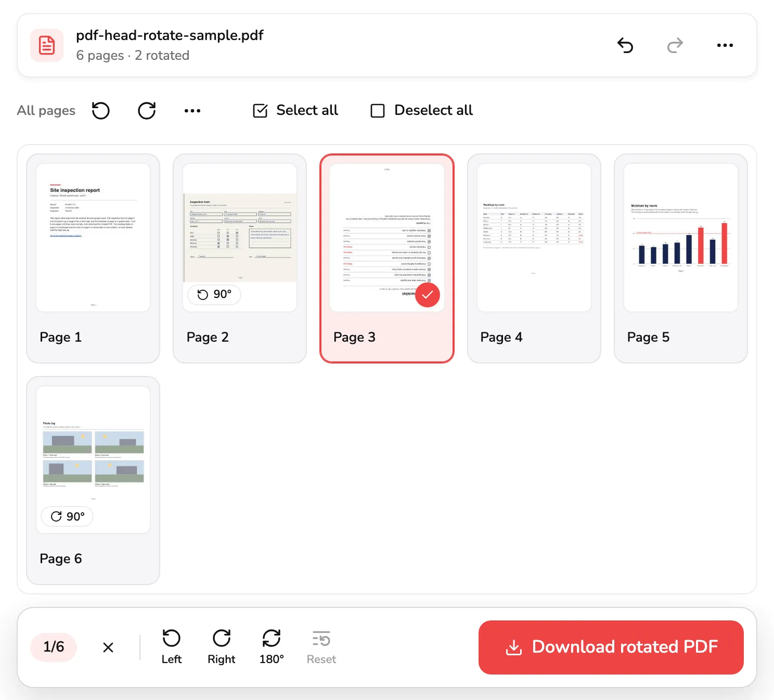Tick the Deselect all option

click(421, 110)
